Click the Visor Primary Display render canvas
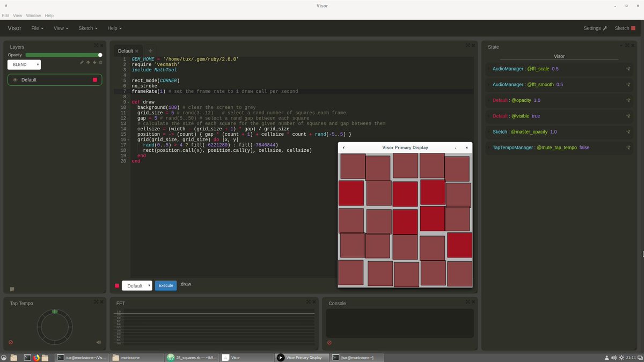The image size is (644, 362). pyautogui.click(x=405, y=220)
